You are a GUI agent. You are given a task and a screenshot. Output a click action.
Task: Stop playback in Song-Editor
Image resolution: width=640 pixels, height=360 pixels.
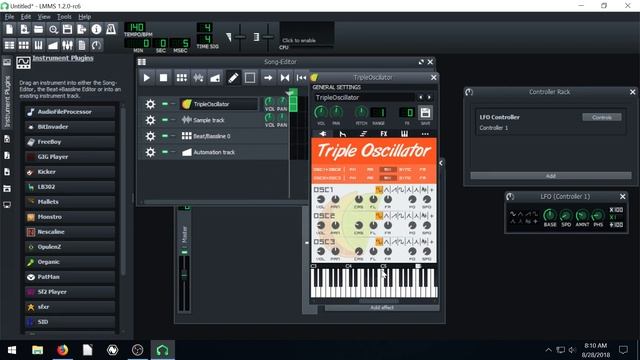(x=163, y=78)
